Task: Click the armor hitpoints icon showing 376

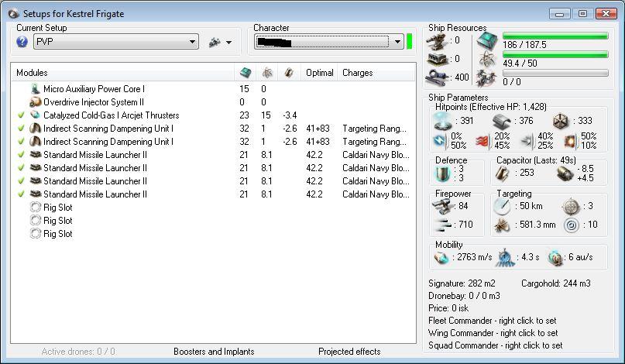Action: (501, 121)
